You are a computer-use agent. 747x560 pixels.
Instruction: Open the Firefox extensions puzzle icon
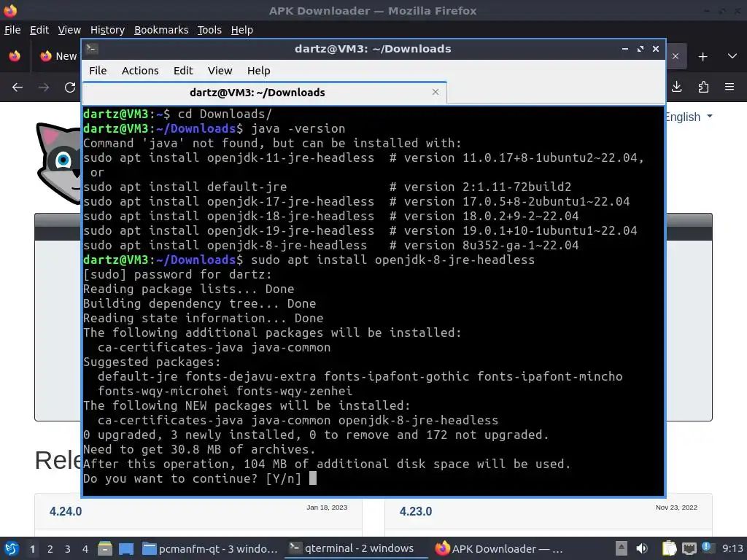[703, 87]
